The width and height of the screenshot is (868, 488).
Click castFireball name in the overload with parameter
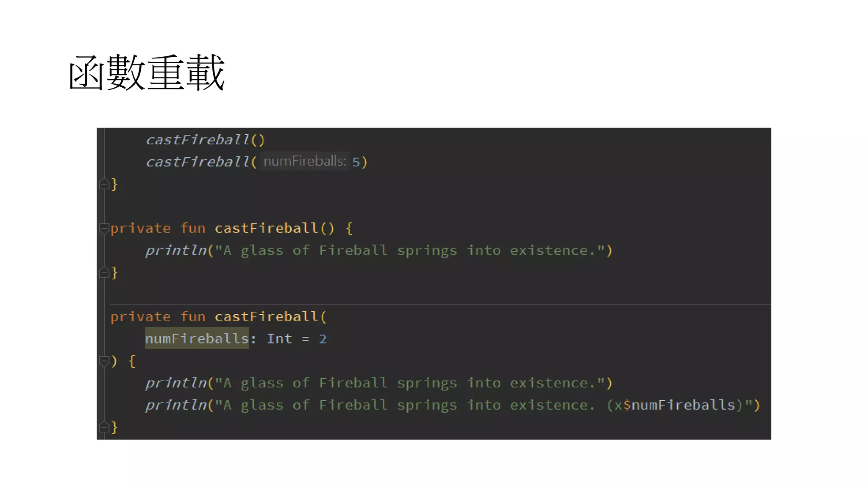tap(266, 316)
